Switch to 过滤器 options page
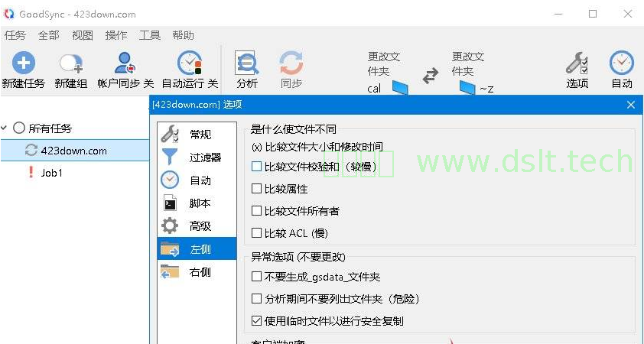The width and height of the screenshot is (644, 344). 205,157
